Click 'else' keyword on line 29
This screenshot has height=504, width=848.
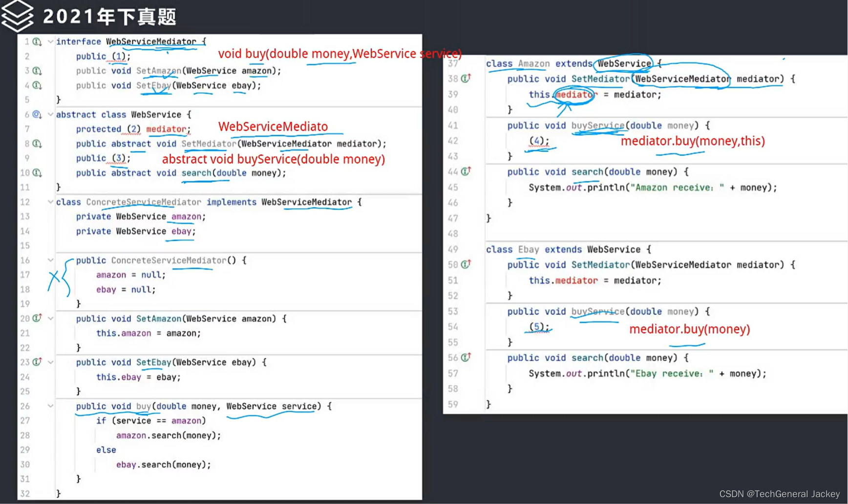pyautogui.click(x=106, y=450)
